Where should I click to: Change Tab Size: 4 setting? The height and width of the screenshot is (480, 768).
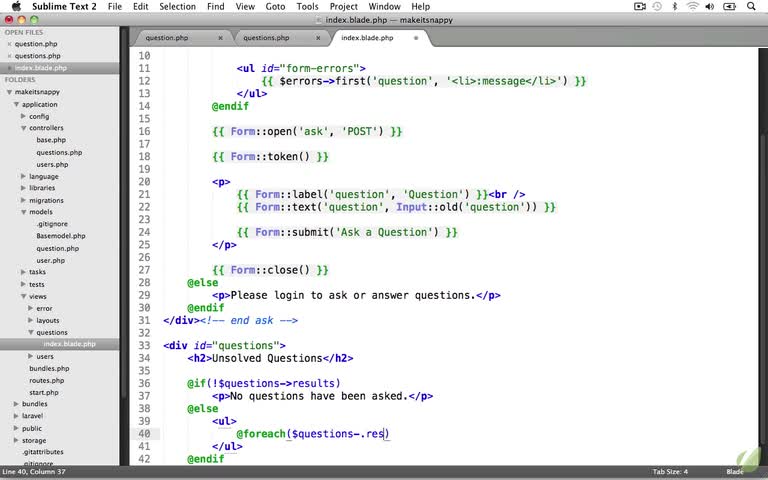670,472
